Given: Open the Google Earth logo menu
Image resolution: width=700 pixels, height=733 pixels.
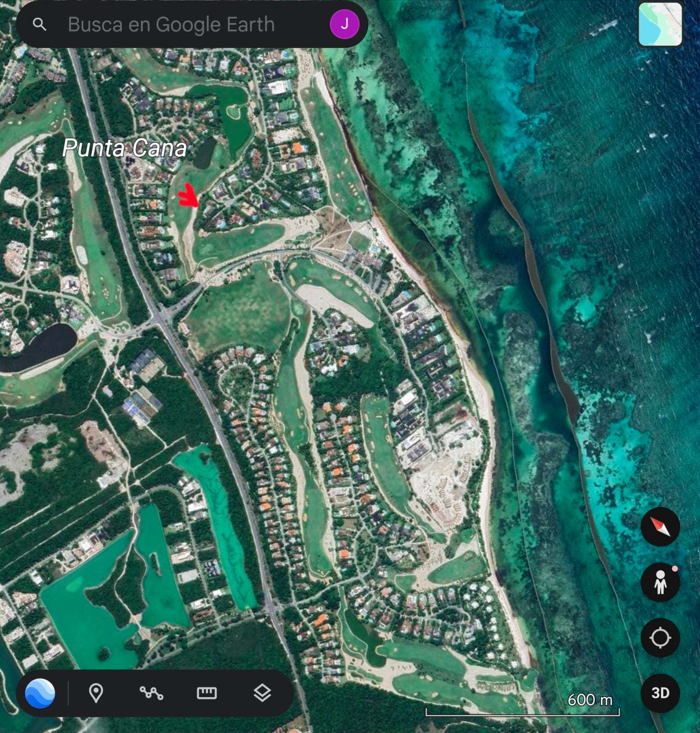Looking at the screenshot, I should pyautogui.click(x=40, y=693).
